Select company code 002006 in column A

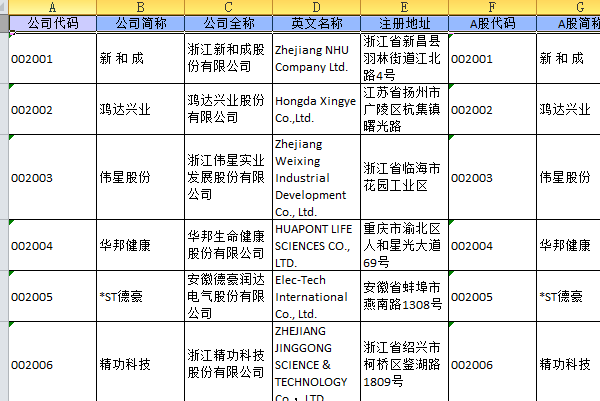[x=52, y=362]
